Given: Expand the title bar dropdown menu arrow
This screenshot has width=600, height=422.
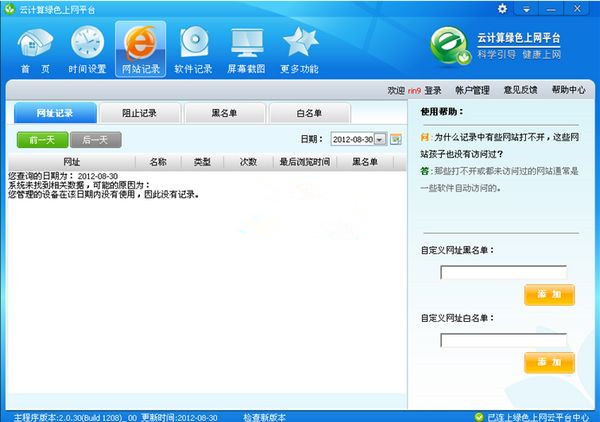Looking at the screenshot, I should [526, 8].
